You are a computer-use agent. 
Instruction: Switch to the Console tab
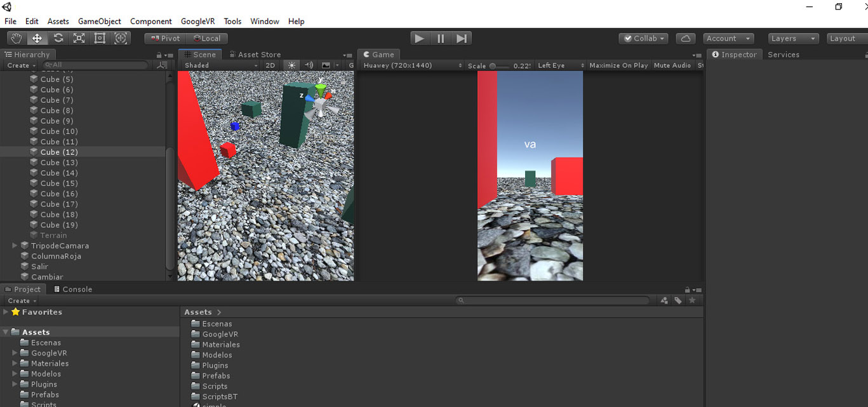pyautogui.click(x=73, y=289)
